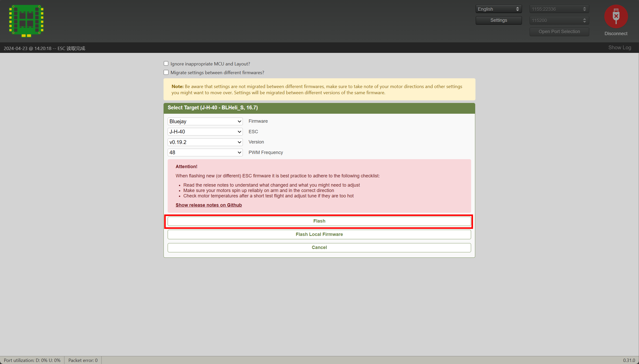Click Open Port Selection button

(x=559, y=32)
